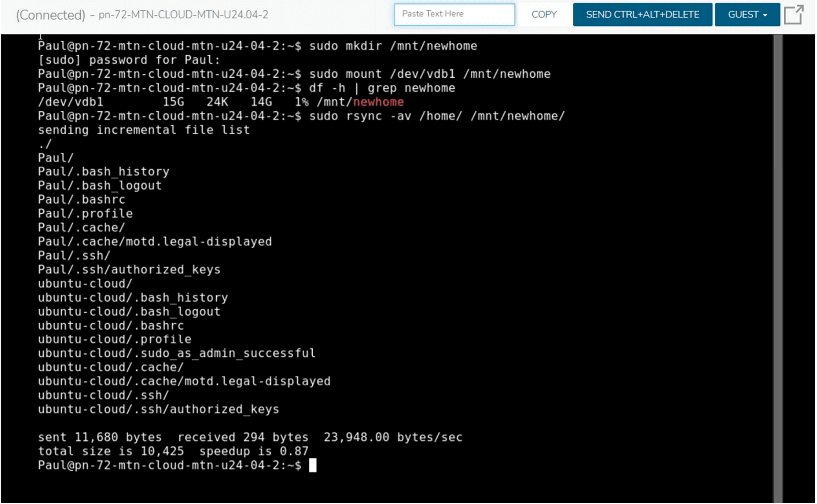
Task: Click 'ubuntu-cloud/.bashrc' line
Action: pyautogui.click(x=111, y=325)
